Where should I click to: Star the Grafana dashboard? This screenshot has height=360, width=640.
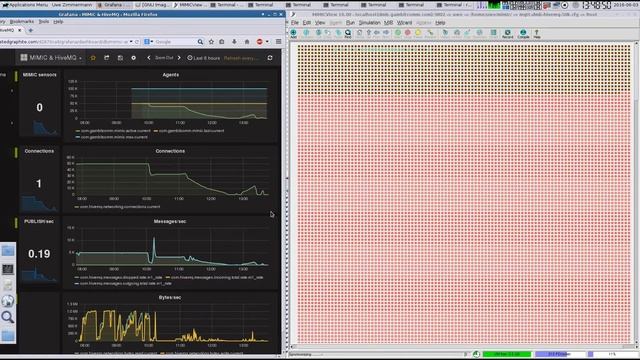[93, 58]
